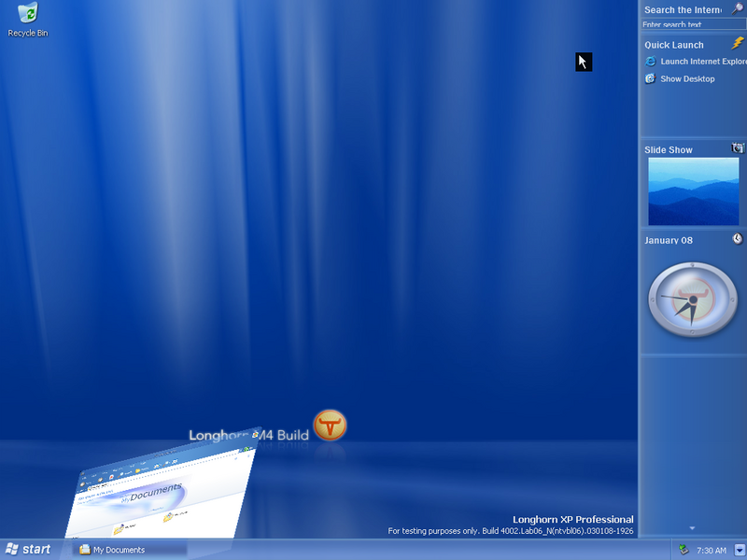The image size is (747, 560).
Task: Click the Internet Explorer icon in sidebar
Action: point(650,62)
